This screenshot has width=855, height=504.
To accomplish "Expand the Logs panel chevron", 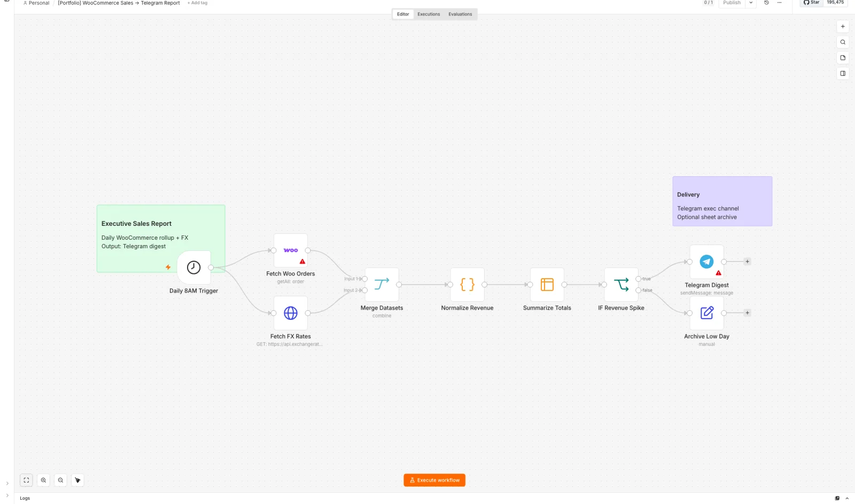I will click(x=847, y=498).
